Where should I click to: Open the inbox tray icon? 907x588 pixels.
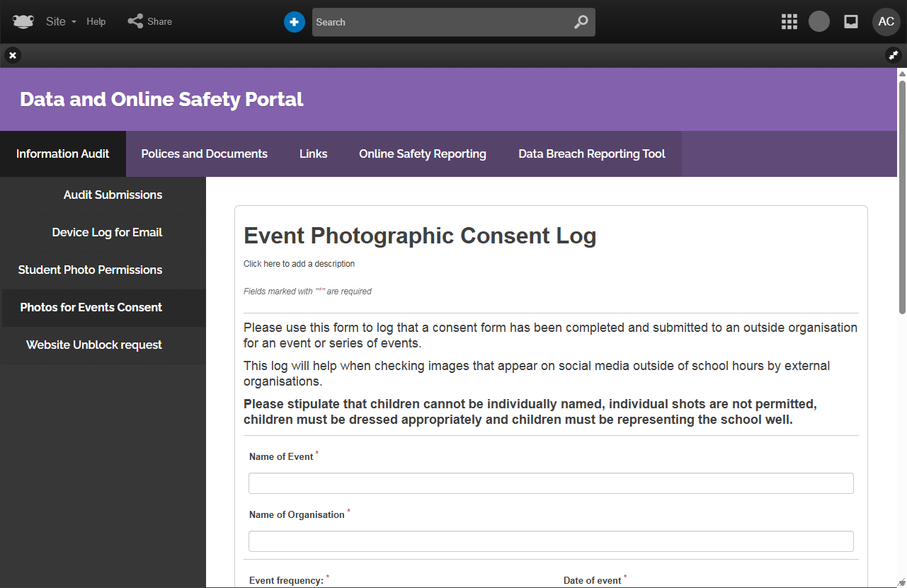[851, 22]
